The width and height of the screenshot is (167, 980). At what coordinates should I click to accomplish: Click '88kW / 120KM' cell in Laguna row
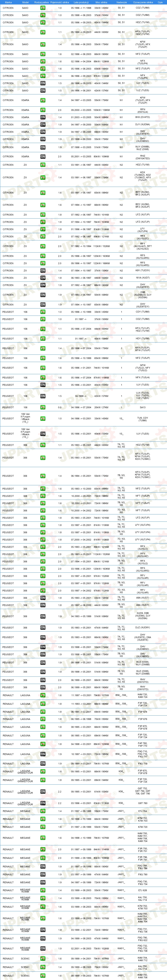pyautogui.click(x=101, y=744)
